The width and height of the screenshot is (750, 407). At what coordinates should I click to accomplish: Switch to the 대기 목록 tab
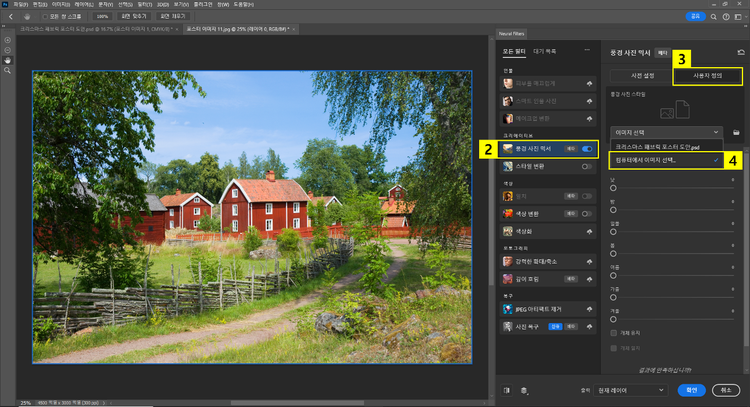point(544,51)
